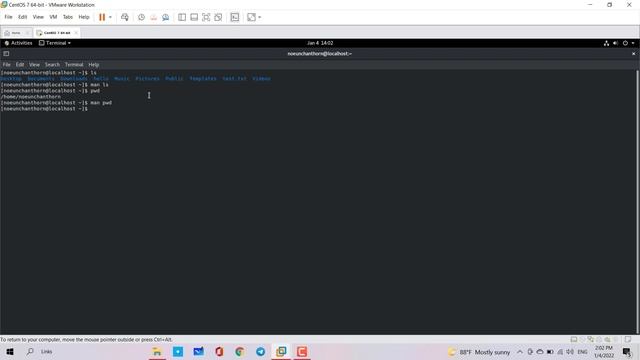Click the GNOME network status icon
Image resolution: width=640 pixels, height=360 pixels.
pos(607,43)
